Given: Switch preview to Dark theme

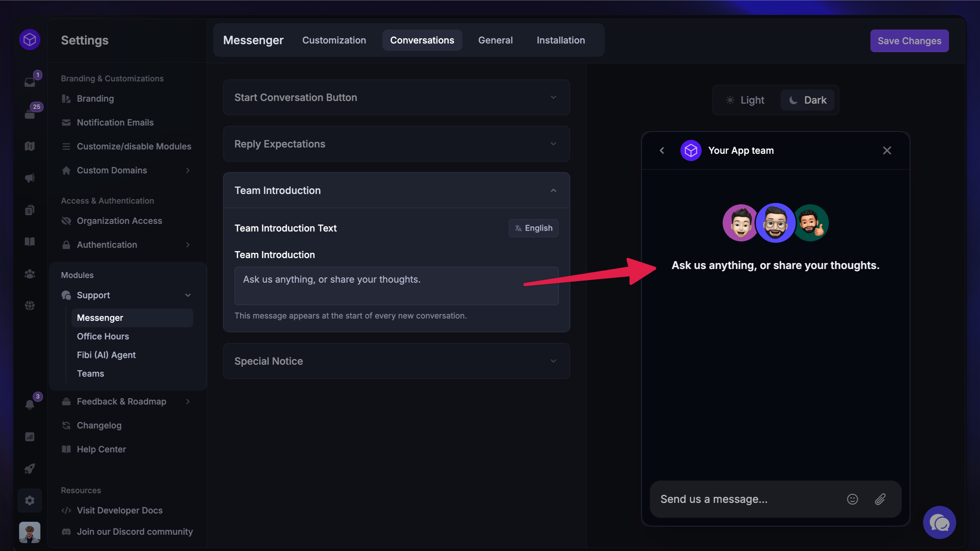Looking at the screenshot, I should pyautogui.click(x=808, y=100).
